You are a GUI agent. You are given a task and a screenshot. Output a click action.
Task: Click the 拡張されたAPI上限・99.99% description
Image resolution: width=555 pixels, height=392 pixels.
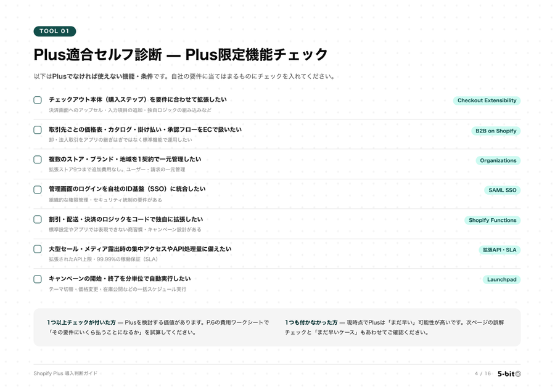(104, 259)
